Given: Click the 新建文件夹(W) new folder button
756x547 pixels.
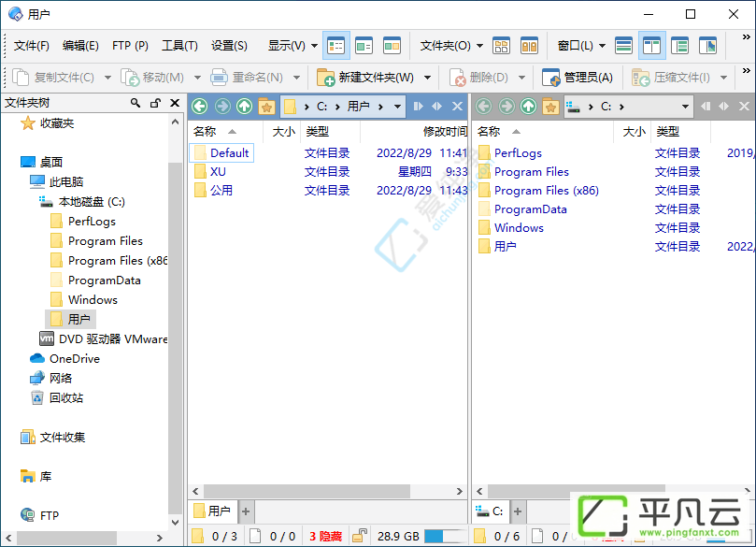Looking at the screenshot, I should tap(365, 78).
